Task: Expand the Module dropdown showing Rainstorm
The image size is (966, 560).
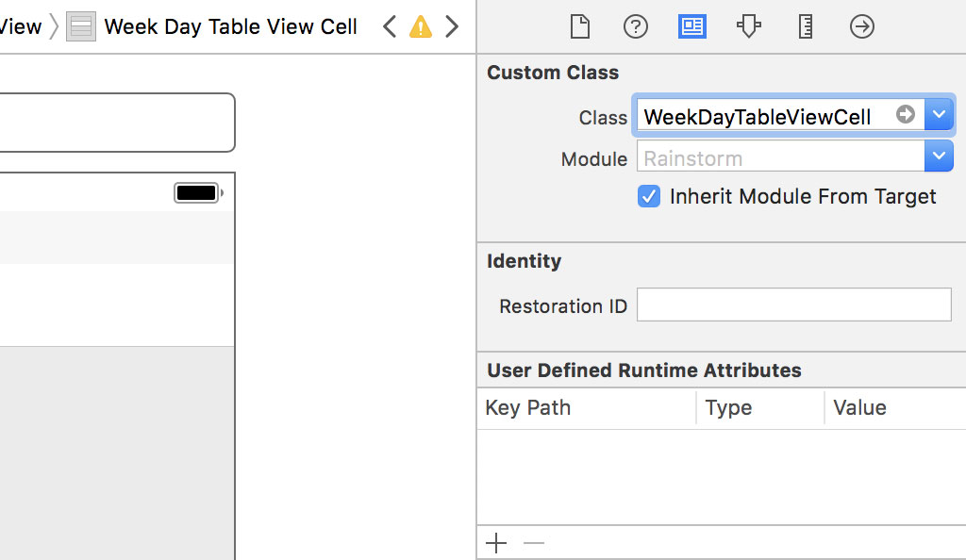Action: pos(939,155)
